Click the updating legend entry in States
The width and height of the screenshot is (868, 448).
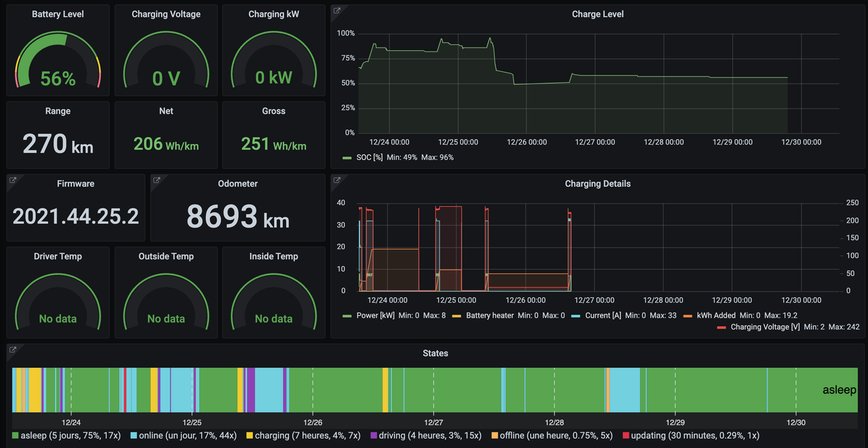pyautogui.click(x=690, y=435)
